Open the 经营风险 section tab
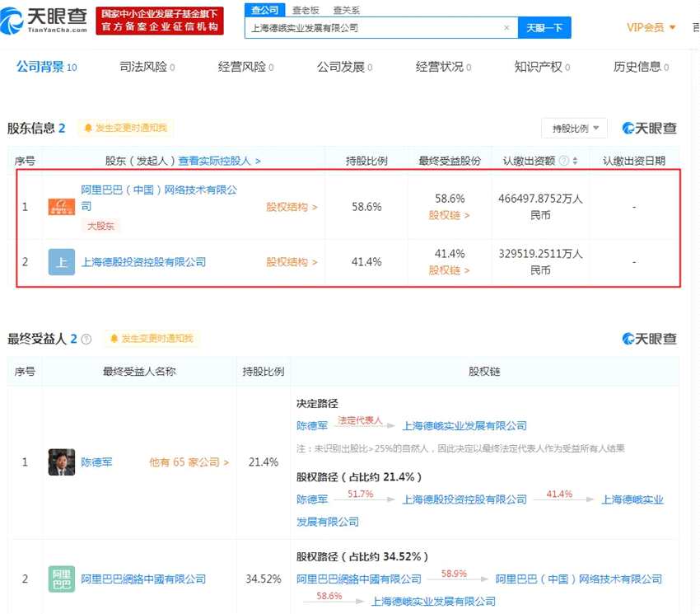The image size is (700, 614). click(245, 67)
